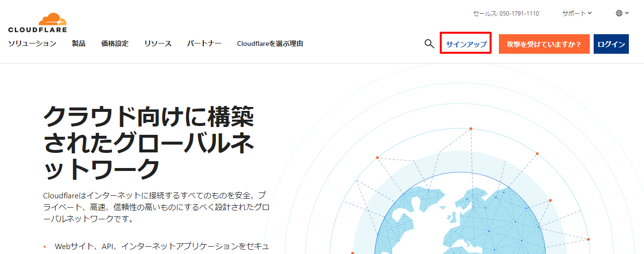Open the ソリューション menu
The width and height of the screenshot is (644, 254).
32,43
